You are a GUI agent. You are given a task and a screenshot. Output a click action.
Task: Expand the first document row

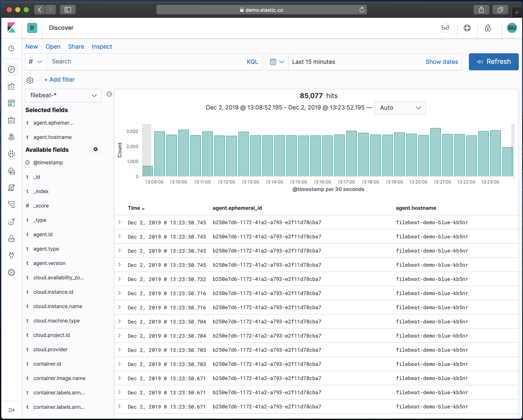point(120,222)
